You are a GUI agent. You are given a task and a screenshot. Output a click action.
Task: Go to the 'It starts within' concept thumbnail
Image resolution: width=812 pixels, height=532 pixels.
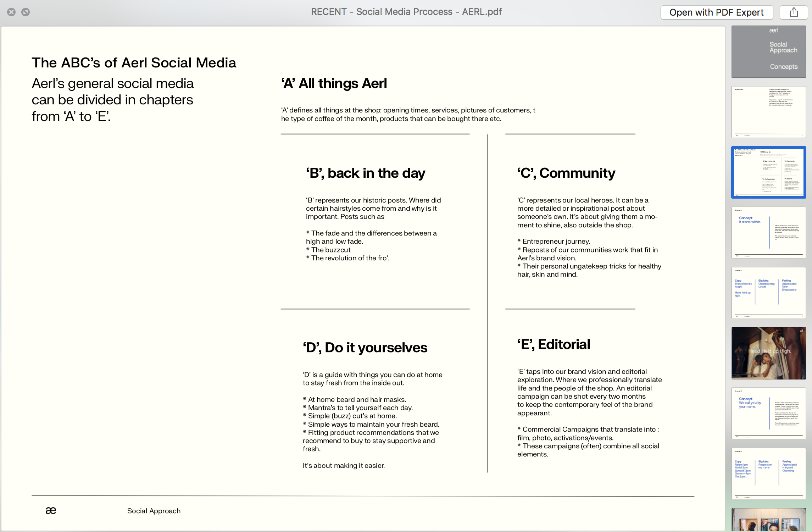(768, 233)
